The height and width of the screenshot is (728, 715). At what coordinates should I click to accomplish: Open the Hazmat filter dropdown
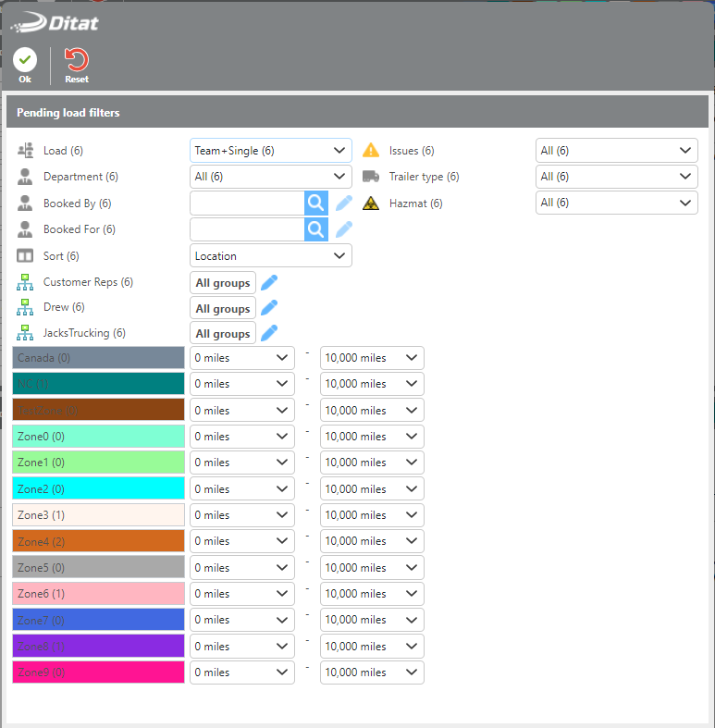tap(616, 203)
